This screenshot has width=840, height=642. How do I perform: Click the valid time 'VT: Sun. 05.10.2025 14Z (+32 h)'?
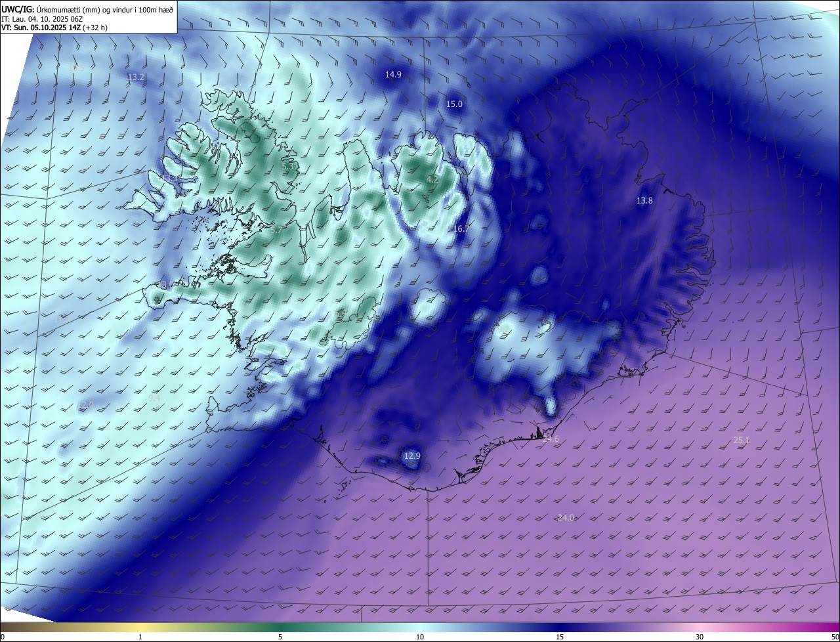click(54, 28)
